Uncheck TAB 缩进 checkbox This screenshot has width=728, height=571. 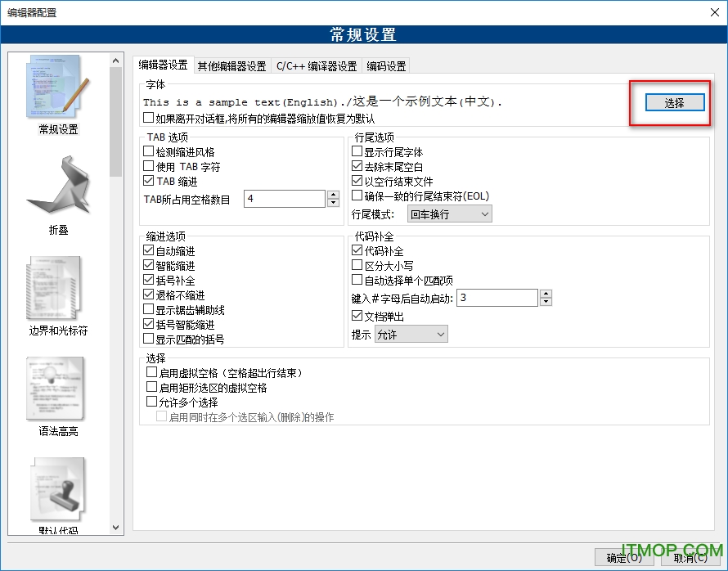point(148,181)
